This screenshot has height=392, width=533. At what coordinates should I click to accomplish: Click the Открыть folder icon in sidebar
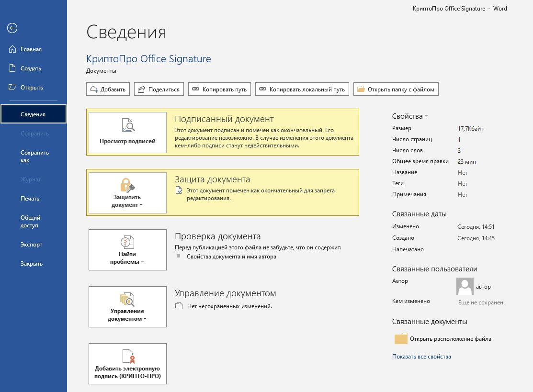tap(13, 88)
